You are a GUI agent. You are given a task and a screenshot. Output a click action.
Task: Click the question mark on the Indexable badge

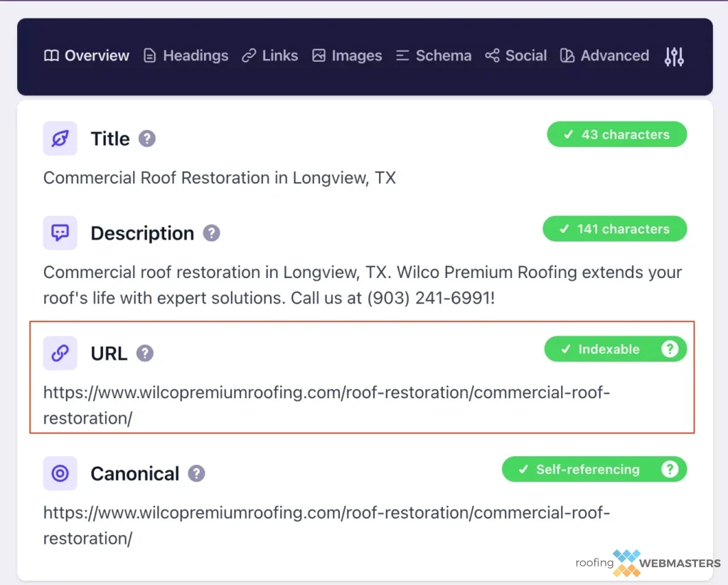[669, 348]
